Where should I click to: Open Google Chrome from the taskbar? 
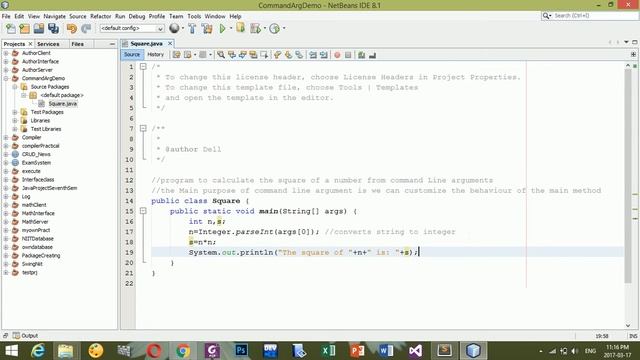(183, 351)
